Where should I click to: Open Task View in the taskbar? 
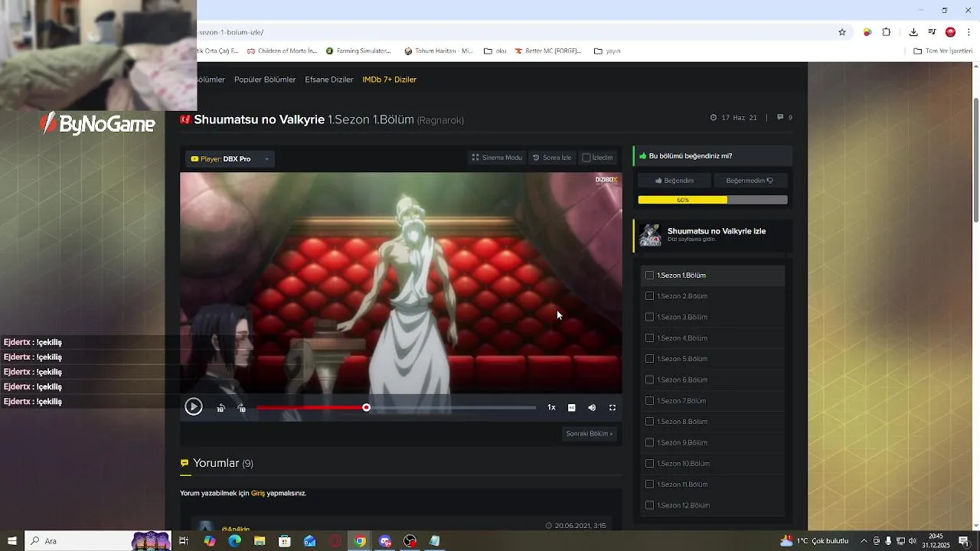coord(184,541)
